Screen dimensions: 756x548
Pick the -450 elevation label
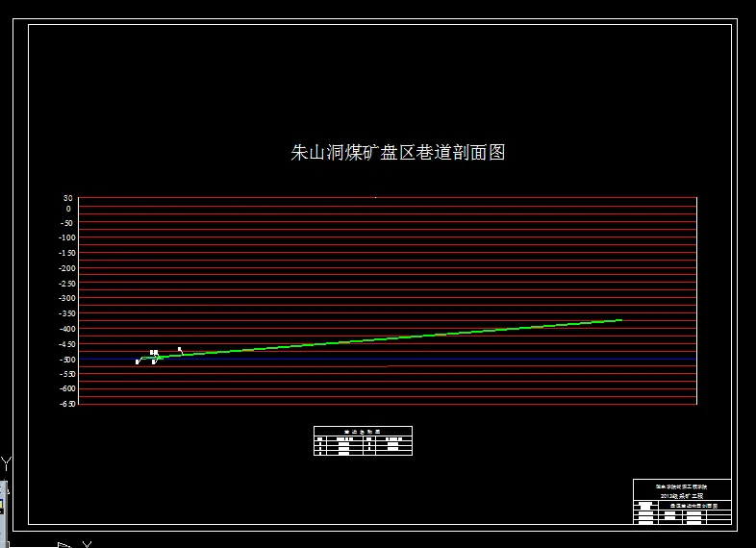[67, 344]
